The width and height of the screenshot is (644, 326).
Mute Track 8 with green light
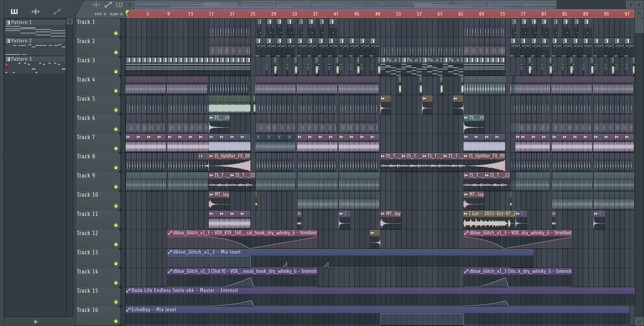pyautogui.click(x=116, y=167)
